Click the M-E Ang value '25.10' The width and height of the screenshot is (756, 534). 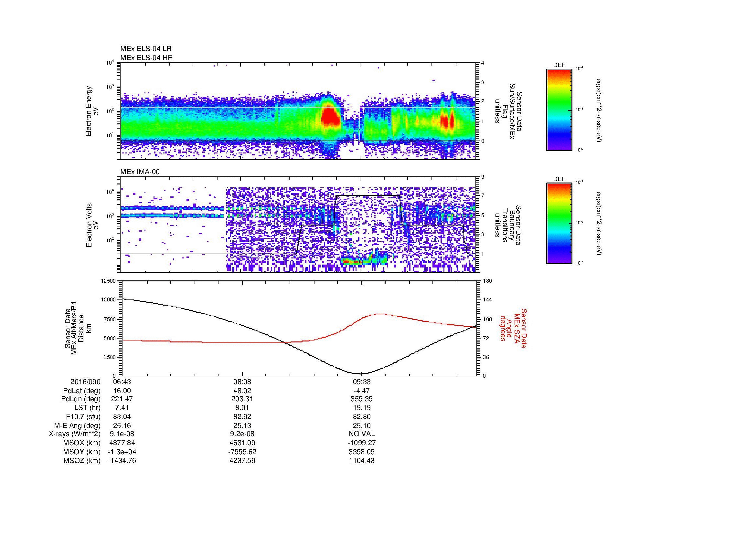pyautogui.click(x=362, y=425)
